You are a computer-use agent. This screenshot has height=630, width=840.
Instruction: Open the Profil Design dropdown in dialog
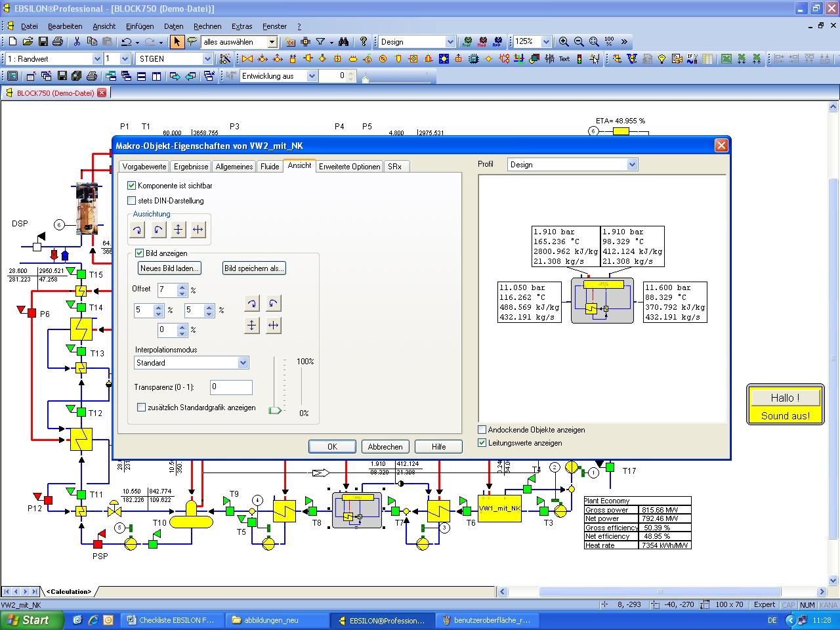tap(632, 165)
